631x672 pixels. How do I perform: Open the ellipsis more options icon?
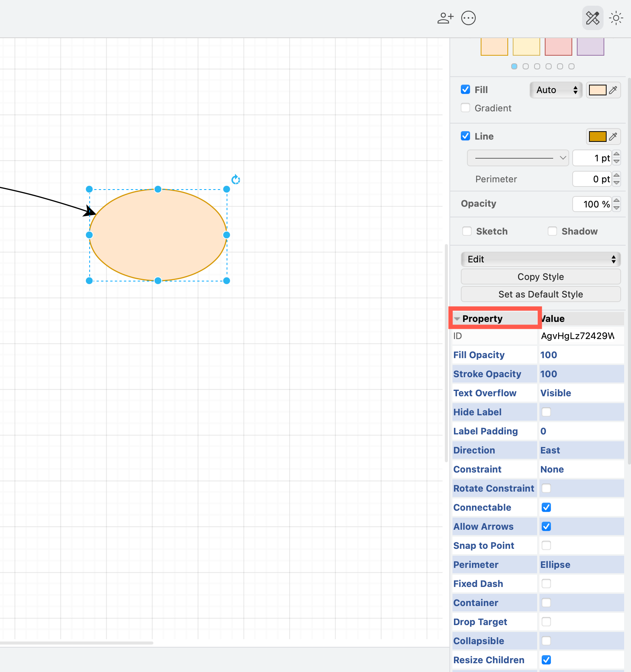tap(468, 18)
